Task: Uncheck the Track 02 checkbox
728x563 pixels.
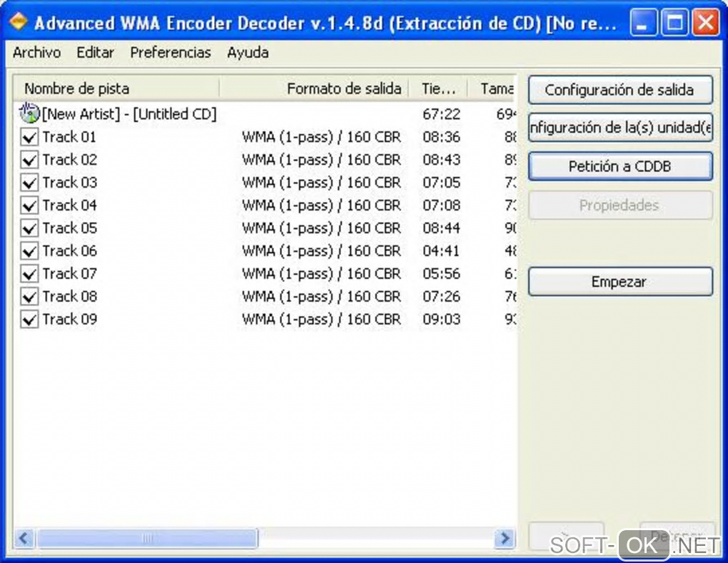Action: coord(29,160)
